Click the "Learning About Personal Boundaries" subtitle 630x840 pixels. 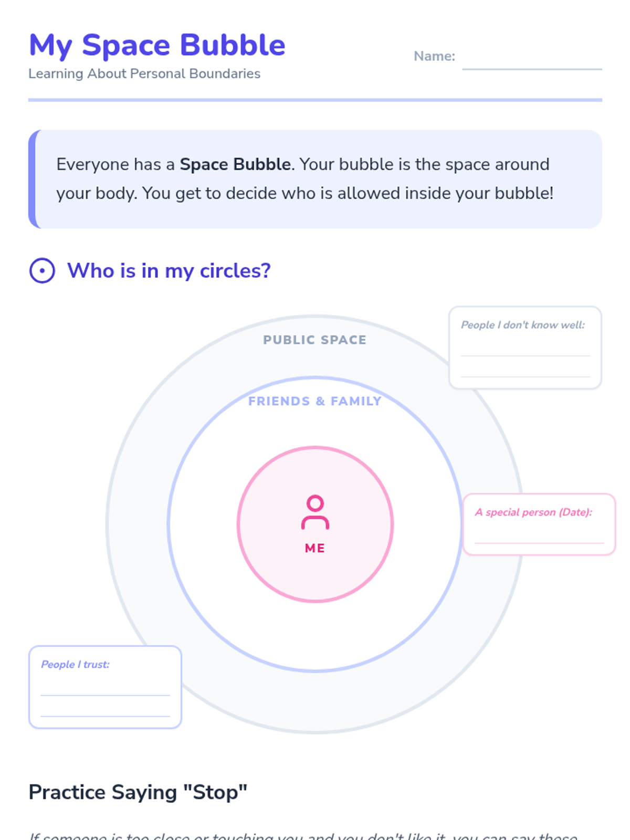click(x=144, y=73)
